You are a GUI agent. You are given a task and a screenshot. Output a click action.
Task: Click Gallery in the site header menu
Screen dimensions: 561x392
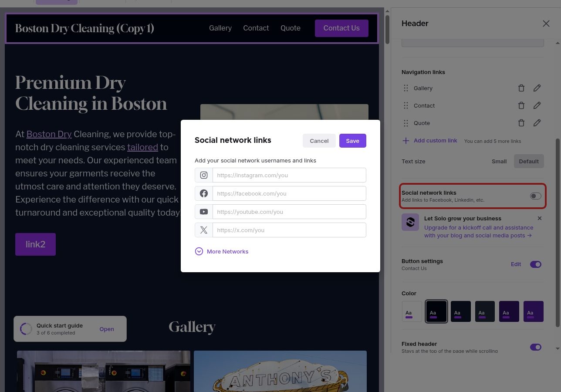(x=220, y=28)
